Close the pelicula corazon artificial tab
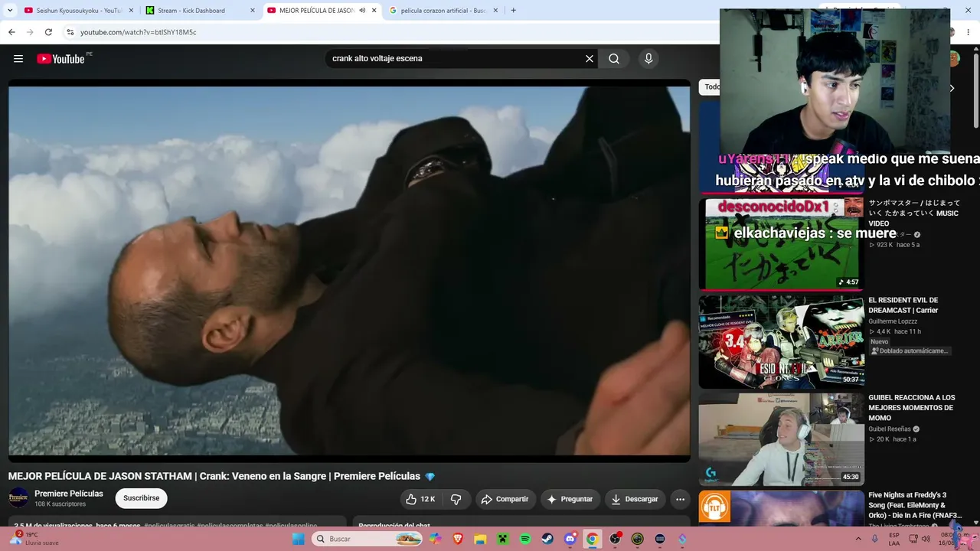Screen dimensions: 980x551 495,11
